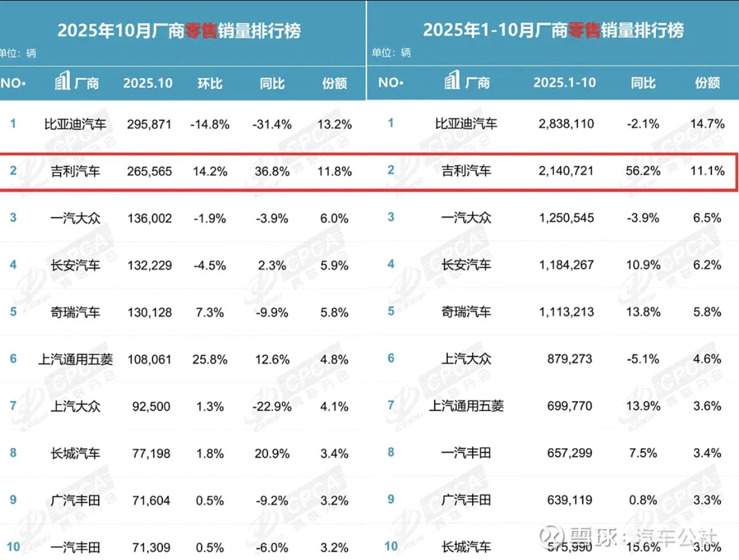Click the building icon beside 厂商 in 1-10月 table
Viewport: 739px width, 560px height.
452,82
